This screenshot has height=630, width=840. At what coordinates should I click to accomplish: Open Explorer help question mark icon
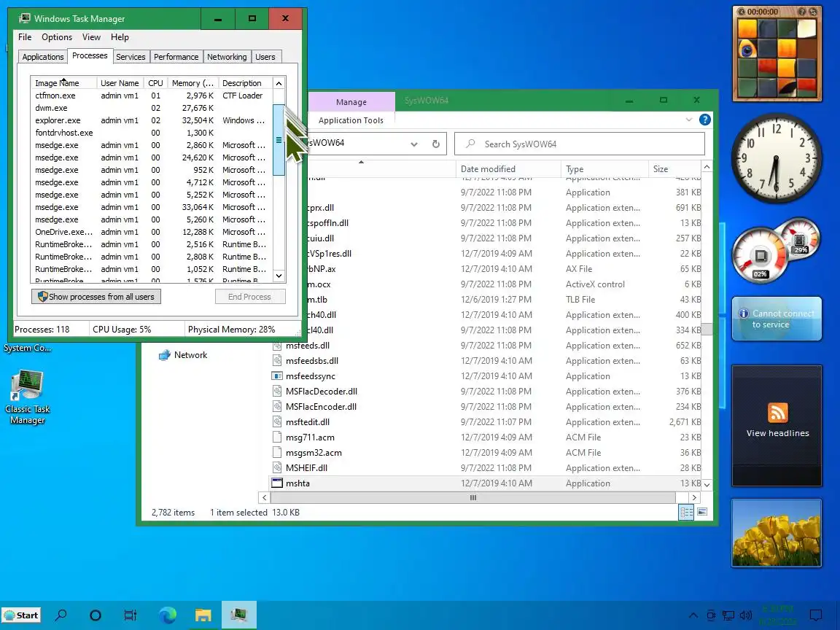tap(705, 120)
